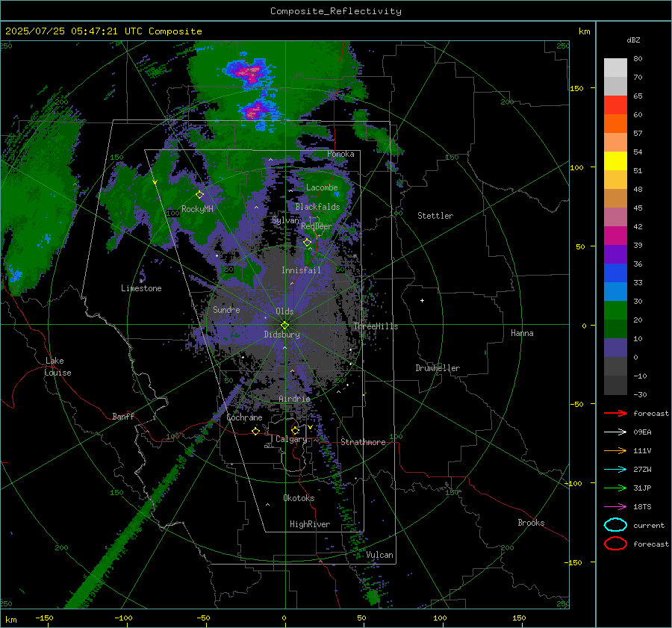Pick the light gray 70-80 dBZ swatch
672x628 pixels.
click(x=615, y=68)
